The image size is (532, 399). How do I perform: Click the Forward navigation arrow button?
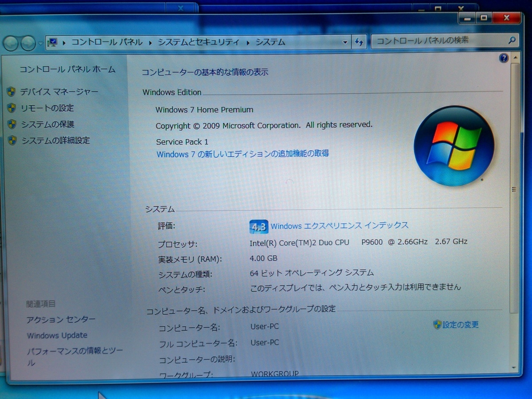[28, 43]
